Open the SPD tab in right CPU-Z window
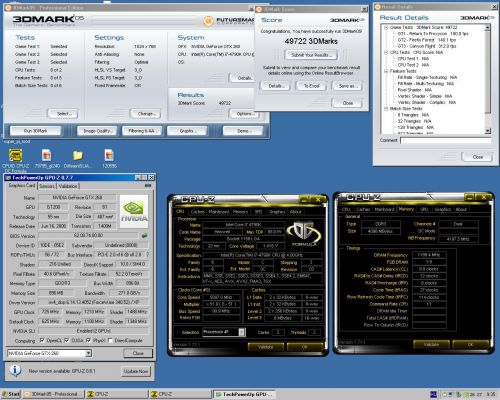The width and height of the screenshot is (500, 400). tap(424, 209)
